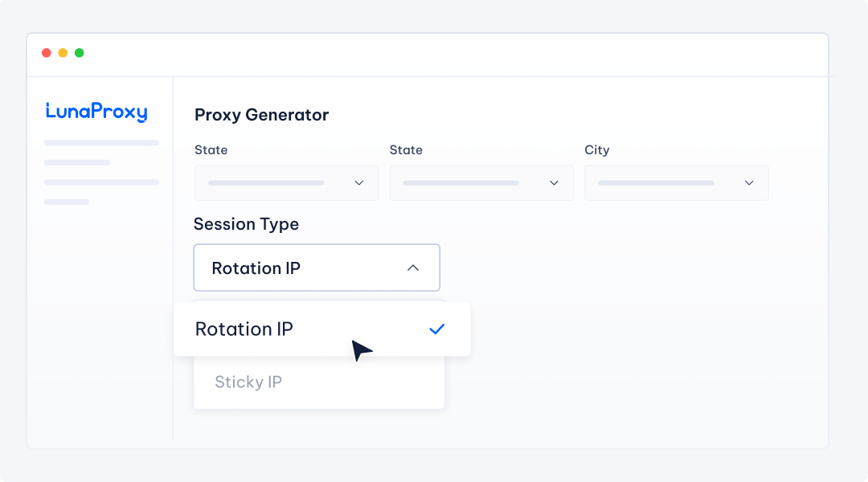The height and width of the screenshot is (482, 868).
Task: Click the down chevron in City field
Action: [x=749, y=183]
